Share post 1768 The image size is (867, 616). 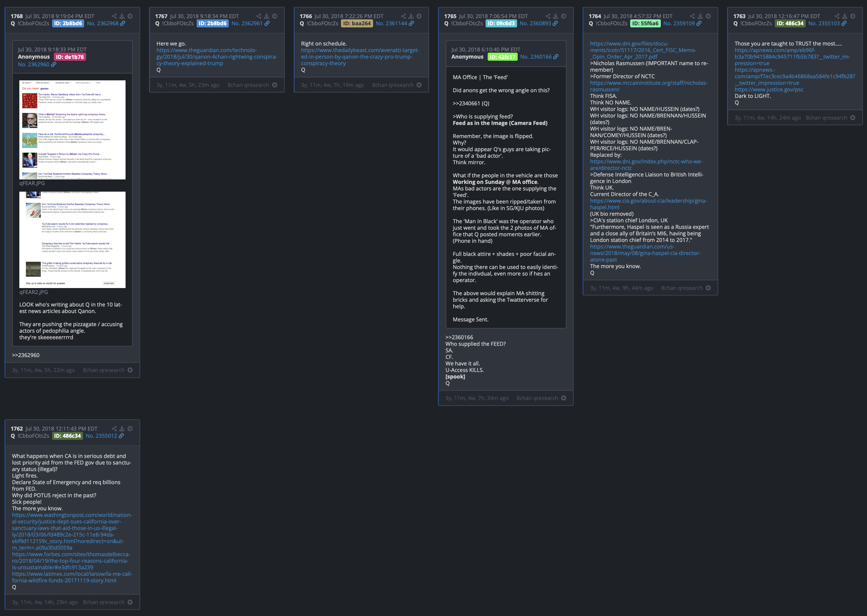pos(114,16)
